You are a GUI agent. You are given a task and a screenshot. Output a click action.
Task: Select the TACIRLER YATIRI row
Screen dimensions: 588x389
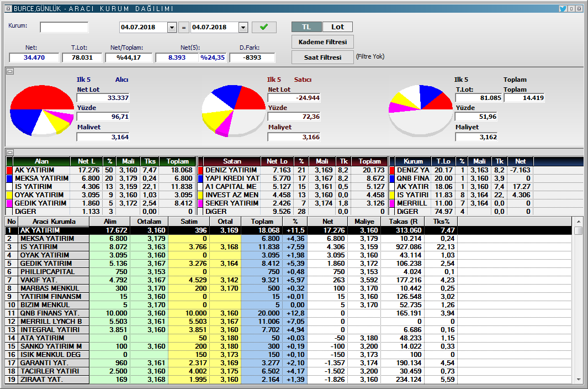tap(289, 371)
